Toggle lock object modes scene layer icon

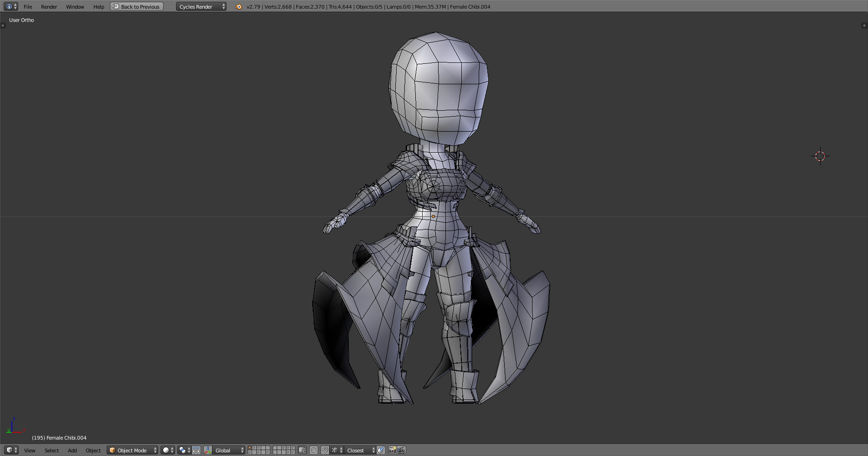click(x=302, y=450)
